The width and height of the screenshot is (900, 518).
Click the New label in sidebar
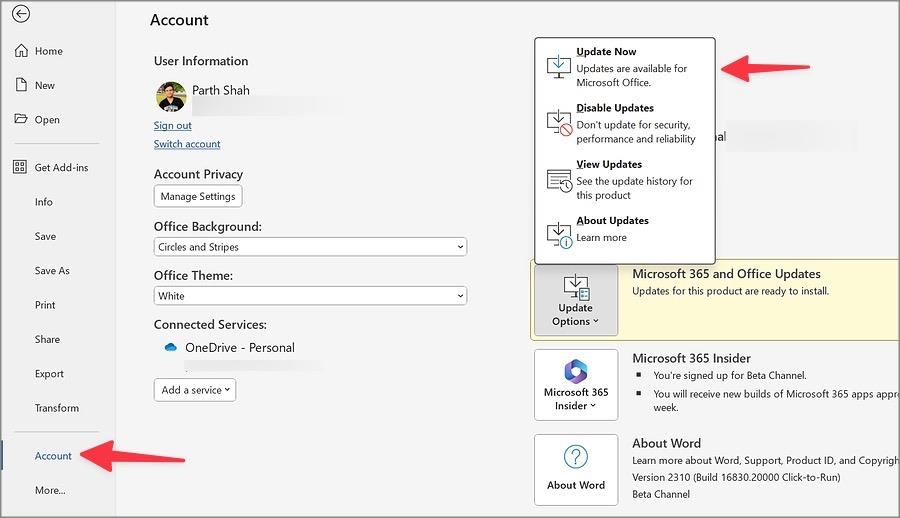(x=45, y=86)
